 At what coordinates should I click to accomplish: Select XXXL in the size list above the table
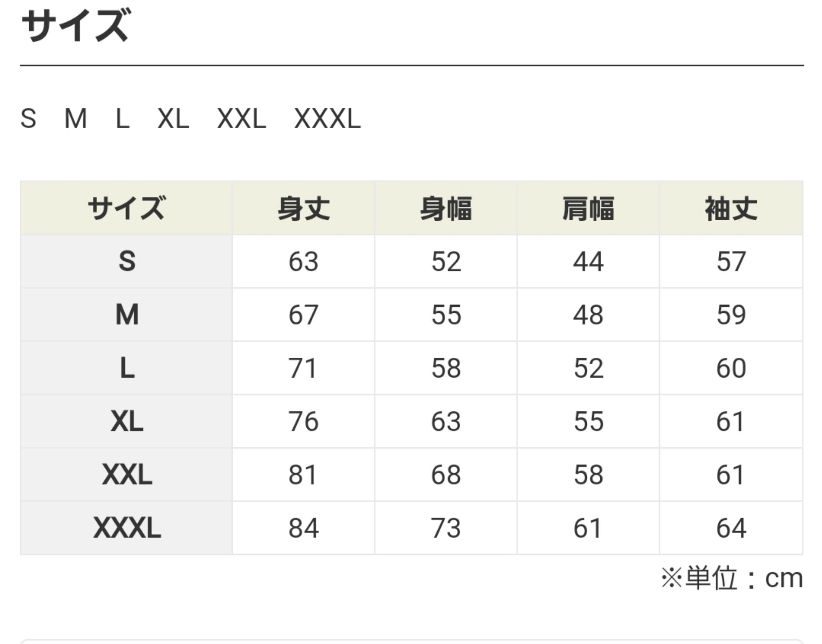(327, 118)
